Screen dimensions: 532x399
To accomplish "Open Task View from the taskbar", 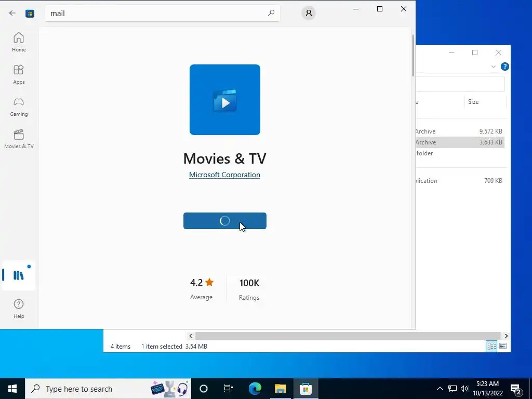I will [229, 389].
